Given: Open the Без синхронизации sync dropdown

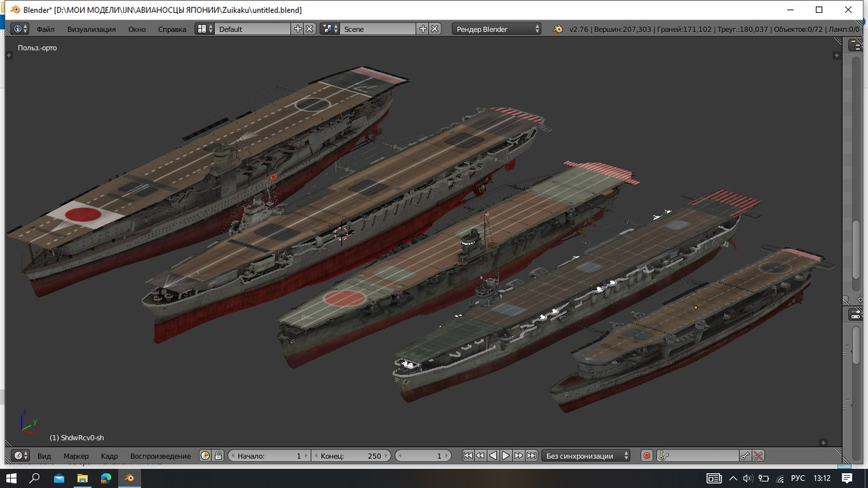Looking at the screenshot, I should tap(586, 456).
